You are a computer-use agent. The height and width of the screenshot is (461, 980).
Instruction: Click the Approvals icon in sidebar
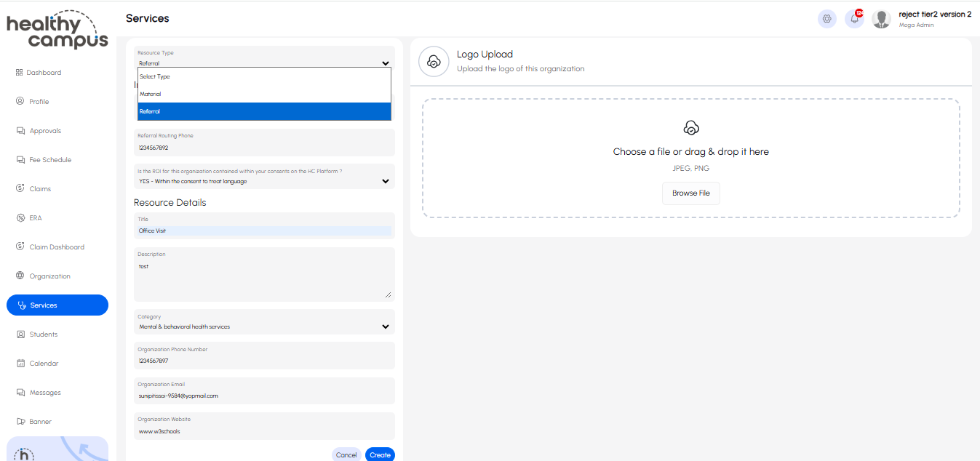(20, 131)
